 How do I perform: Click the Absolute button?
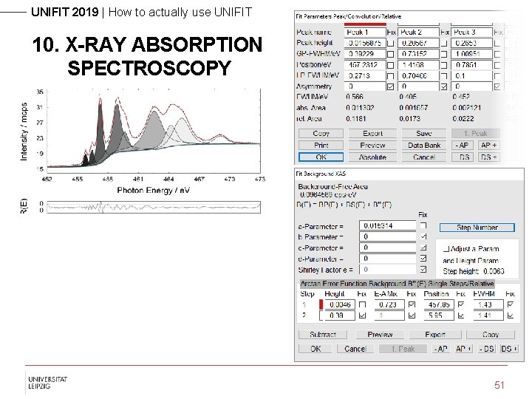(x=372, y=157)
